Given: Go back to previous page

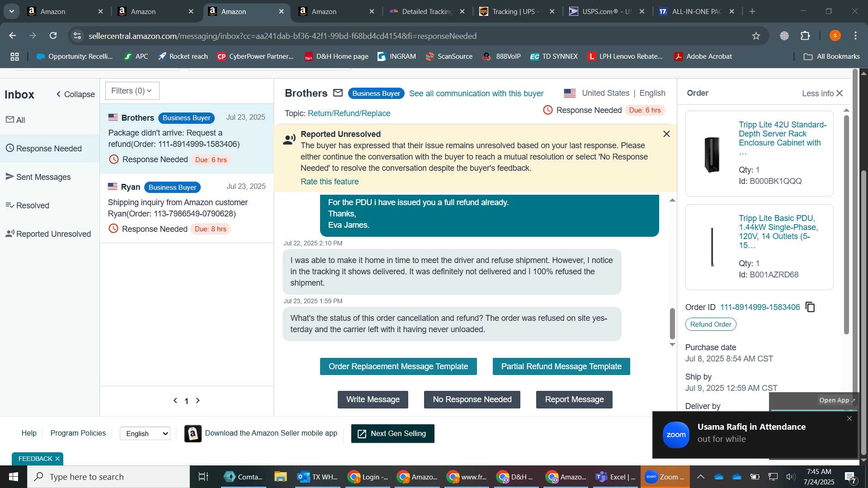Looking at the screenshot, I should [13, 36].
